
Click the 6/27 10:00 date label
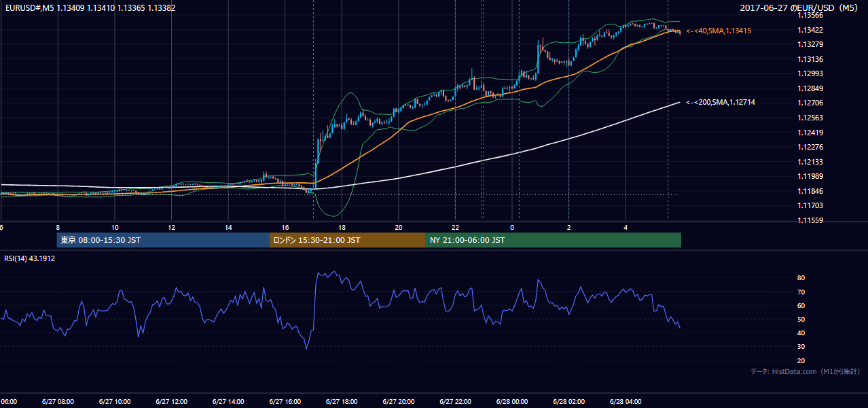coord(115,401)
